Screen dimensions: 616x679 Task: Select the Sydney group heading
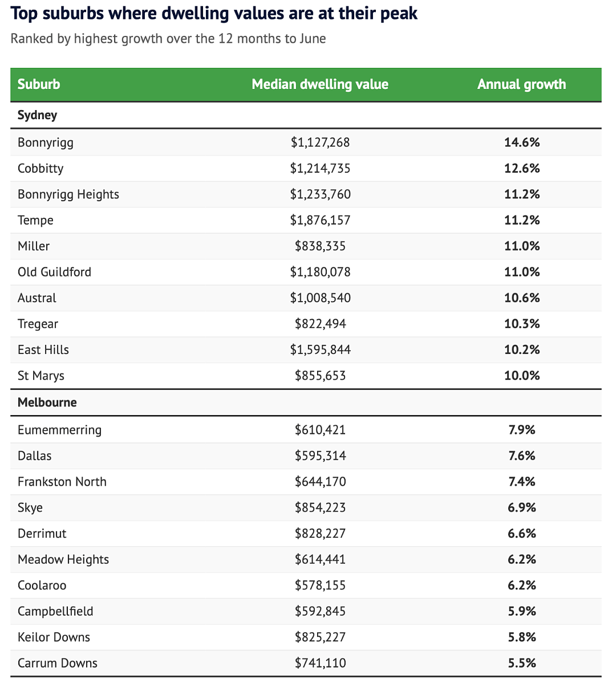point(37,115)
